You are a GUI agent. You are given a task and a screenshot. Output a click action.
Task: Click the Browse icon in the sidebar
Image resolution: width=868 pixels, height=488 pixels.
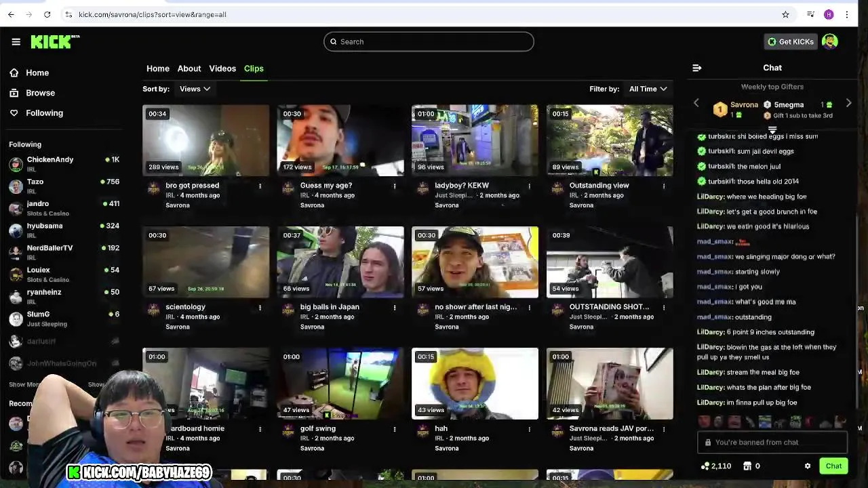(x=14, y=93)
